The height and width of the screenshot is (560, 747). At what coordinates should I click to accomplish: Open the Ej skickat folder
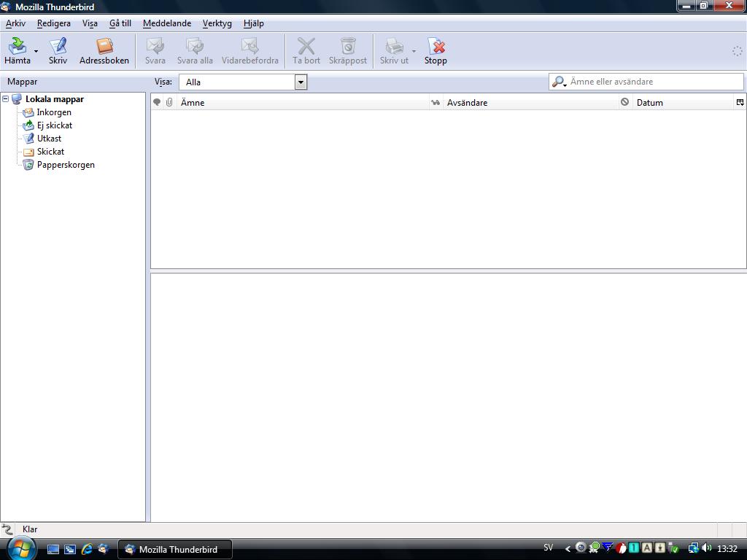(x=54, y=125)
